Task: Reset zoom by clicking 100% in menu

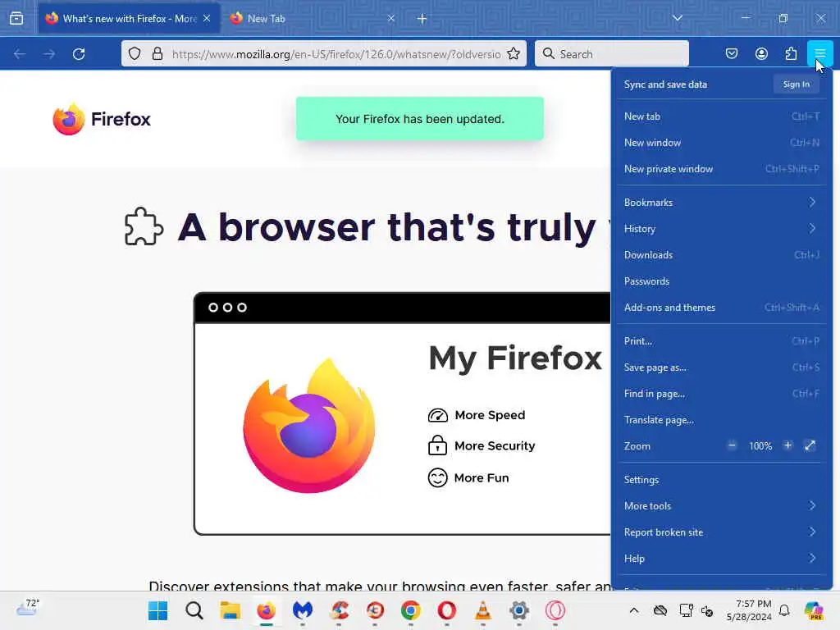Action: click(x=760, y=445)
